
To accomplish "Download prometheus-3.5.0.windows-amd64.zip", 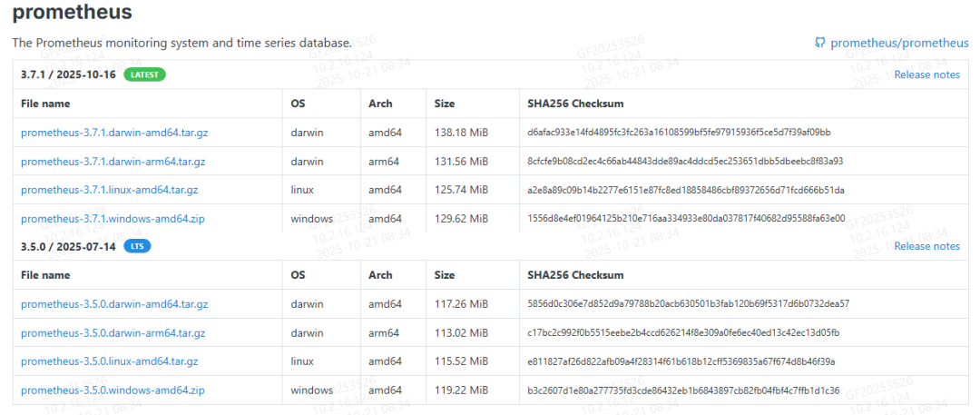I will pos(113,390).
